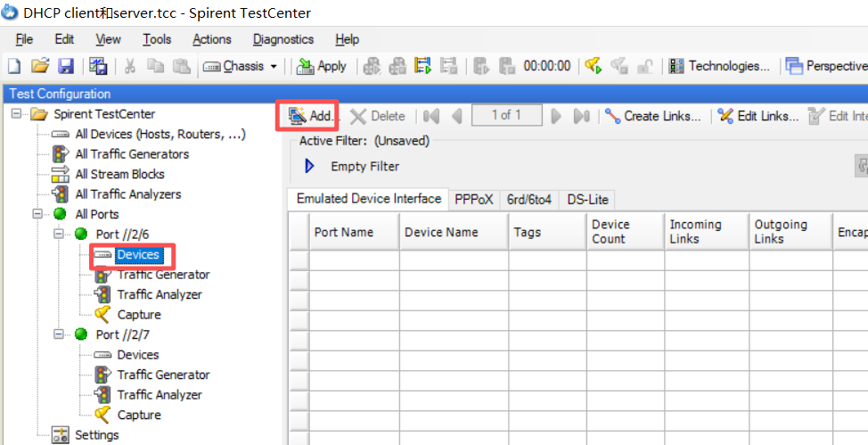Click the Apply button

coord(322,67)
